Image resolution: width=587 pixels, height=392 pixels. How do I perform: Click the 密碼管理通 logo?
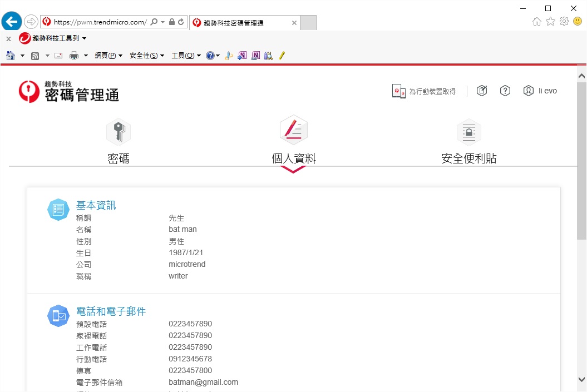[69, 91]
